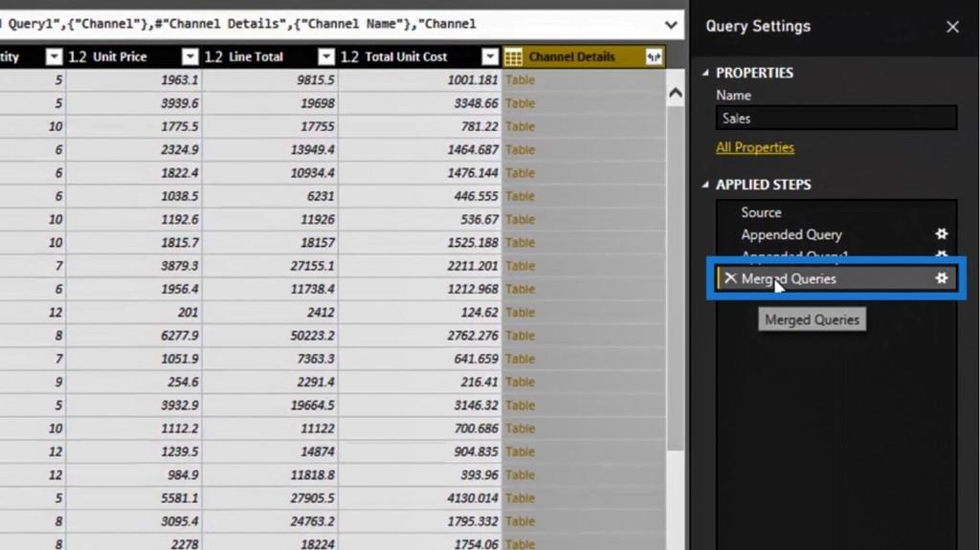Image resolution: width=980 pixels, height=550 pixels.
Task: Click the query Name field containing Sales
Action: (836, 118)
